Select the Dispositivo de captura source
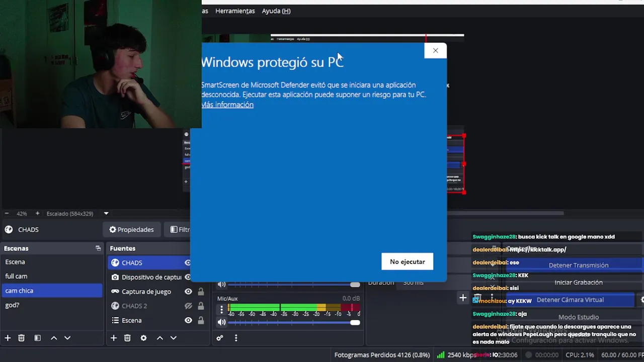The image size is (644, 362). click(x=151, y=277)
